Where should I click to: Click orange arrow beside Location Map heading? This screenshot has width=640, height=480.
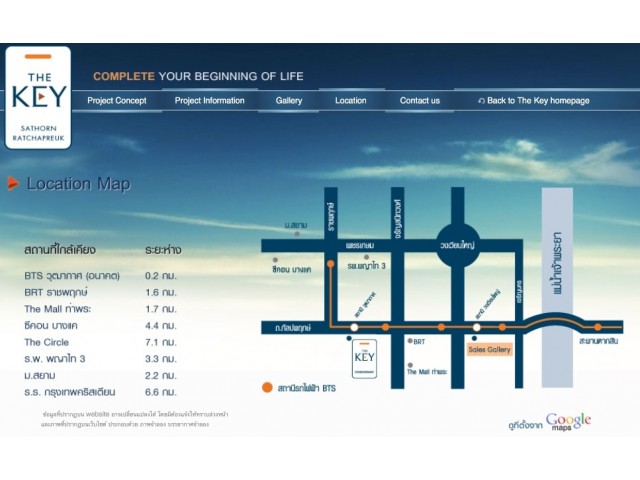[x=13, y=183]
